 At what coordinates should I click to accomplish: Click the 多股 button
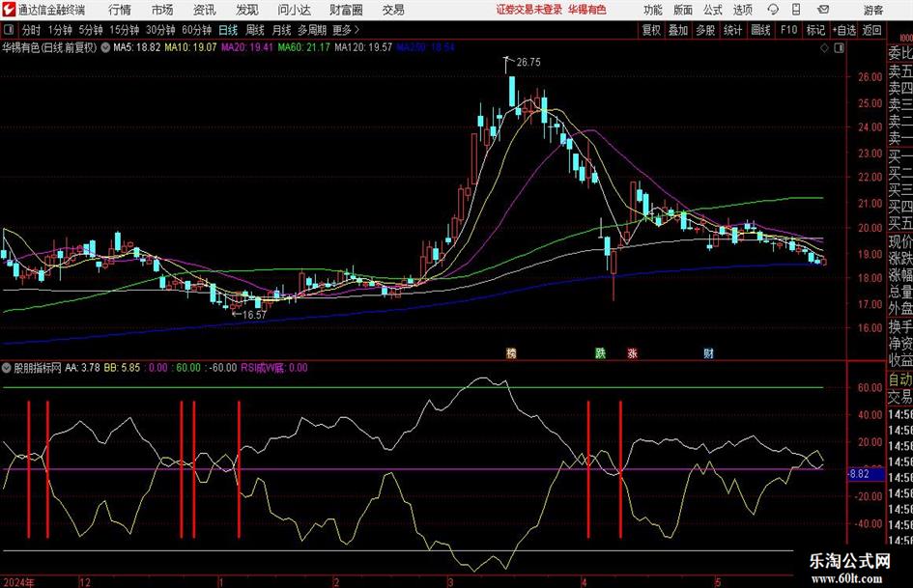tap(705, 30)
